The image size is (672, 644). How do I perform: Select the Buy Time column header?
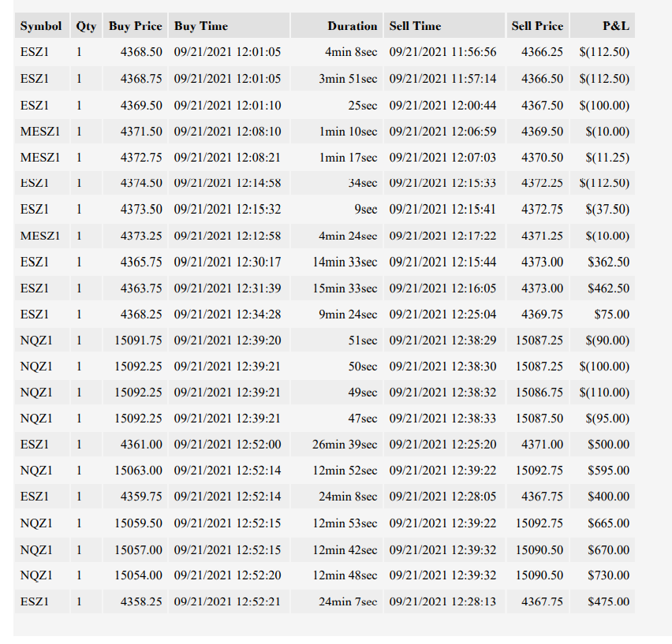click(x=230, y=26)
